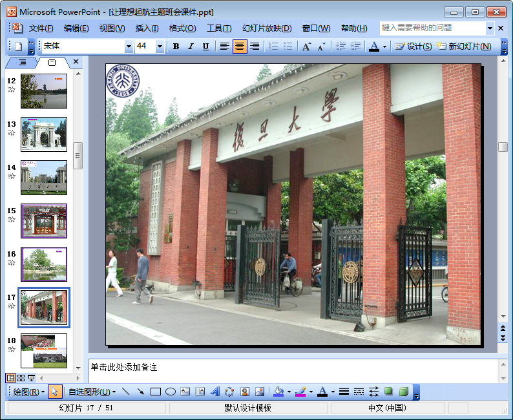Close the slides outline pane
The image size is (513, 420).
[x=76, y=61]
